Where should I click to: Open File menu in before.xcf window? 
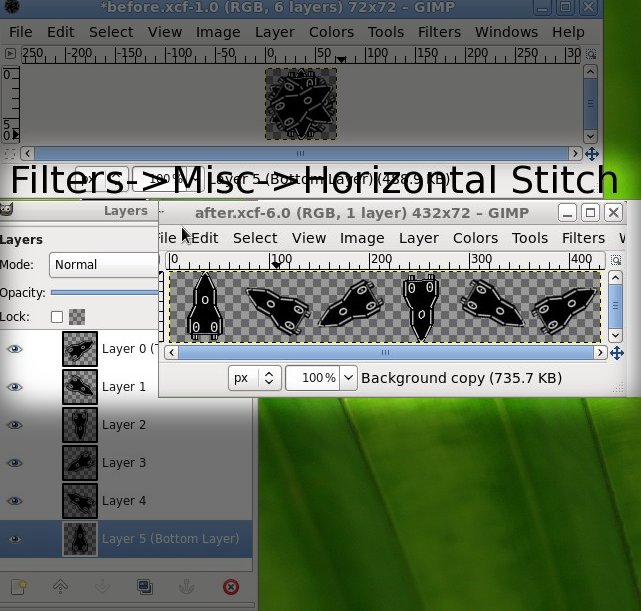20,32
